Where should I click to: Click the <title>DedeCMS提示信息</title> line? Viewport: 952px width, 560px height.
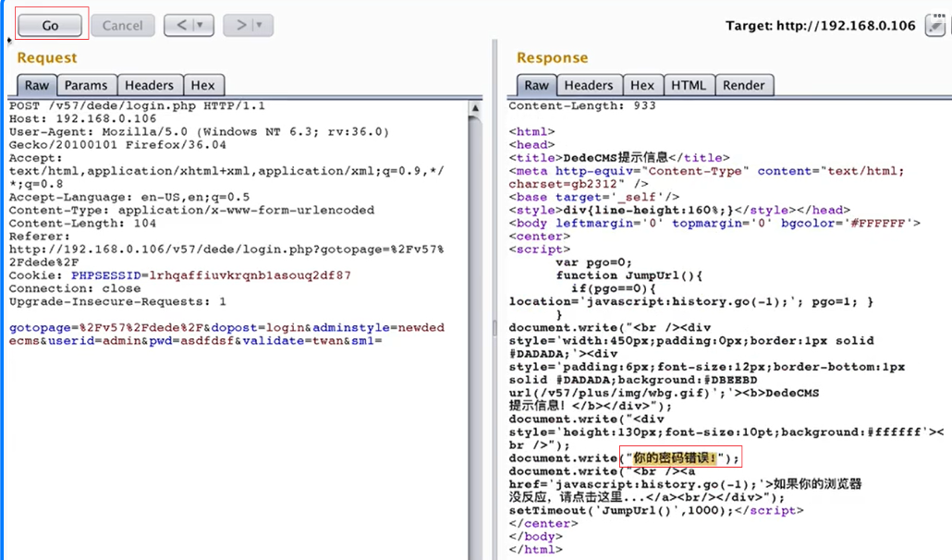[x=619, y=158]
